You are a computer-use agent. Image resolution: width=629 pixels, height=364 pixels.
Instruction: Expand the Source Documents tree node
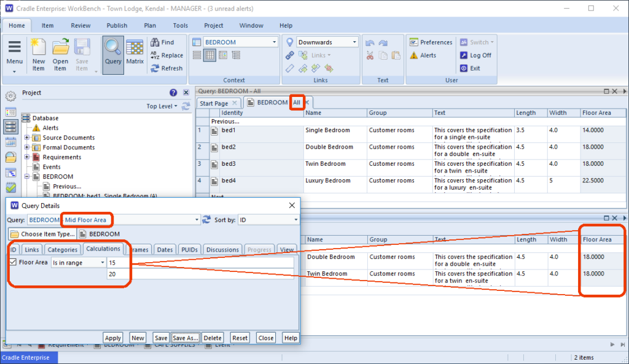[27, 137]
